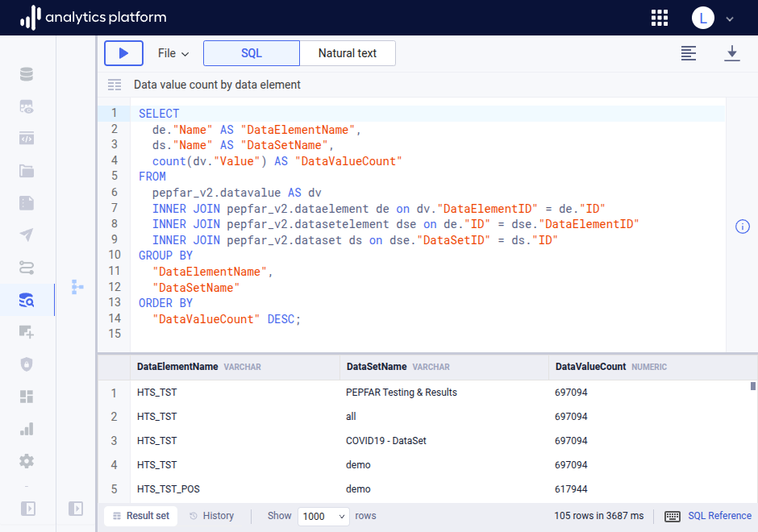The height and width of the screenshot is (532, 758).
Task: Click line number 15 in editor gutter
Action: click(115, 334)
